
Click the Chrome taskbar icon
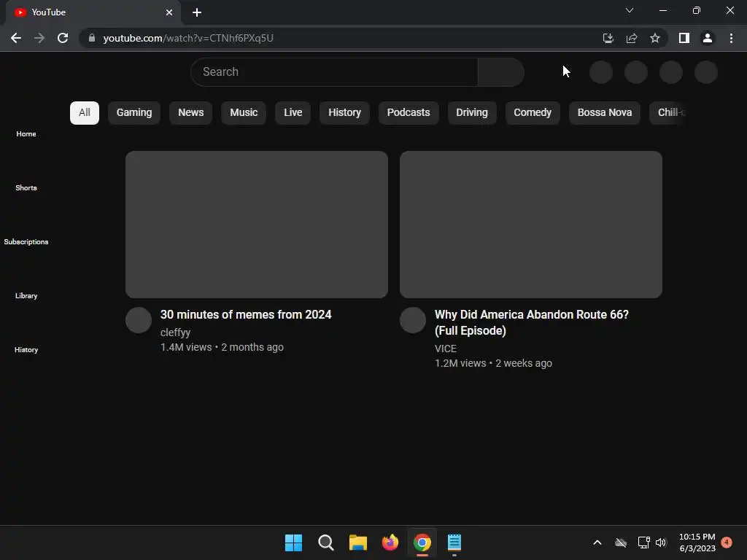coord(422,542)
